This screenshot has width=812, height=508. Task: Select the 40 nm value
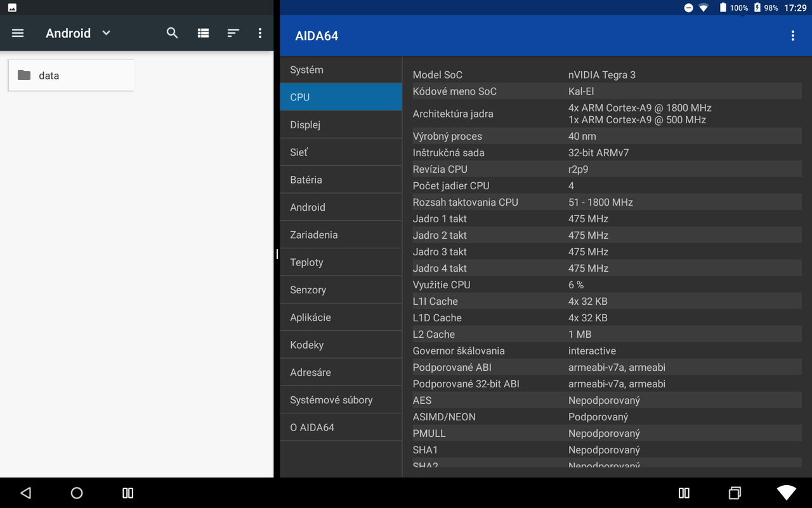coord(582,136)
